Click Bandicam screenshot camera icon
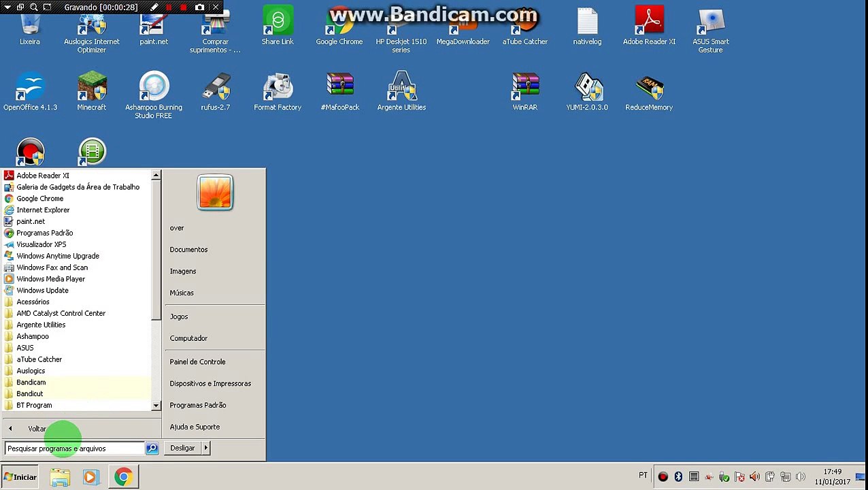The image size is (868, 490). (x=199, y=7)
